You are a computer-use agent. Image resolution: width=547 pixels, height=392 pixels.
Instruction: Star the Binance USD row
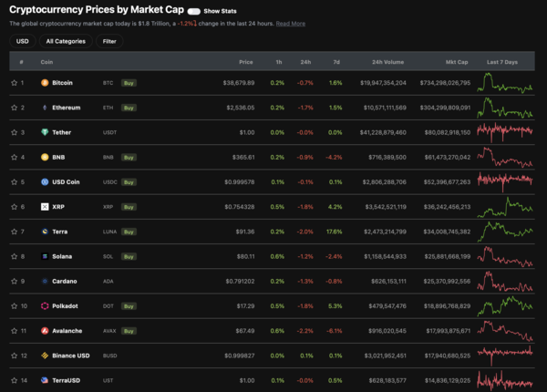[x=14, y=356]
